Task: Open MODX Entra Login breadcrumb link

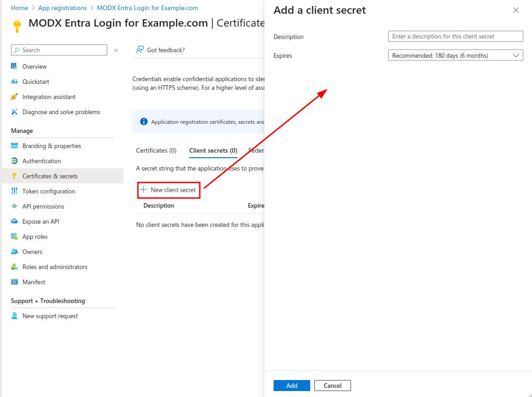Action: pos(148,8)
